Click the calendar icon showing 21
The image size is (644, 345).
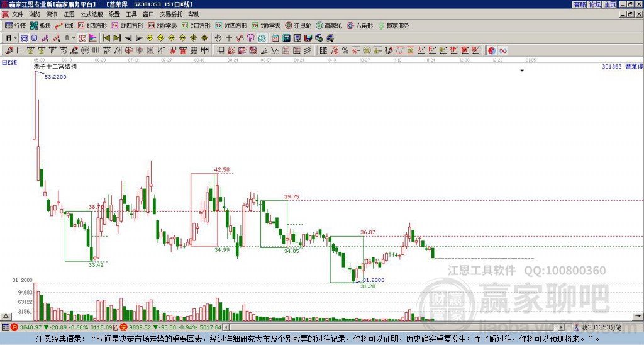(275, 38)
